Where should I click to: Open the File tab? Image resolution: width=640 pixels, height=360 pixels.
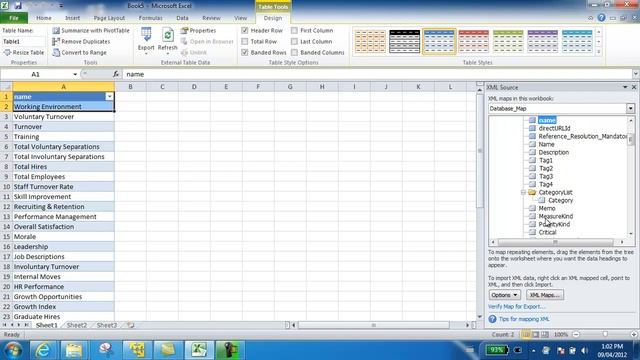pyautogui.click(x=14, y=18)
